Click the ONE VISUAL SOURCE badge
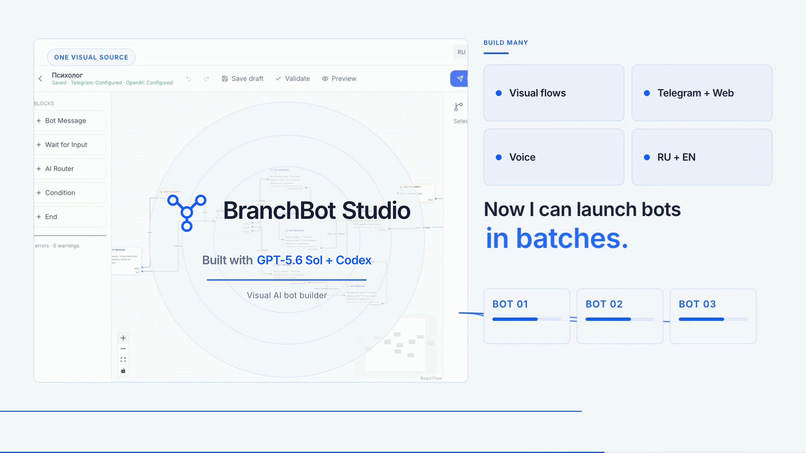This screenshot has height=453, width=806. tap(91, 57)
